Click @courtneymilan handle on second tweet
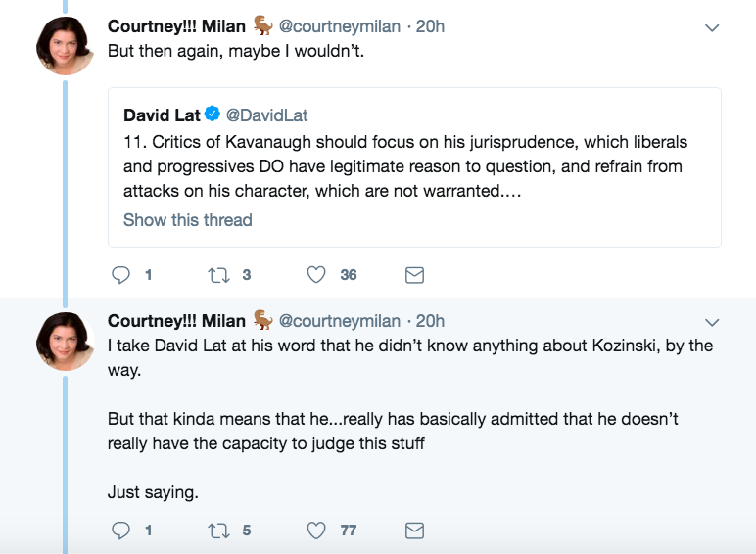The height and width of the screenshot is (554, 756). pos(340,320)
